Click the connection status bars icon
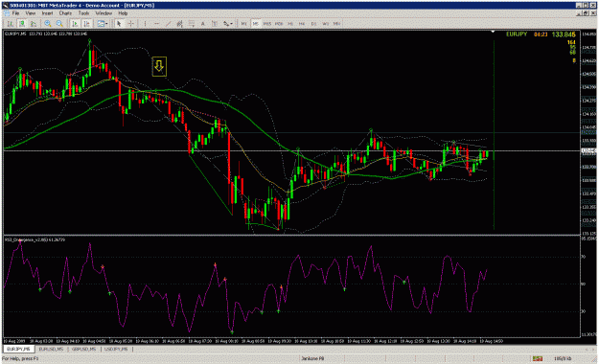The image size is (599, 364). [538, 358]
